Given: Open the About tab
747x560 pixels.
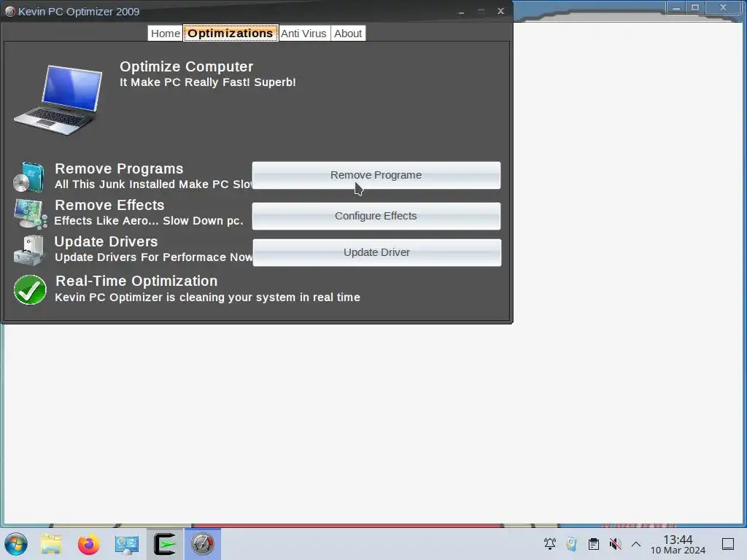Looking at the screenshot, I should pyautogui.click(x=348, y=34).
